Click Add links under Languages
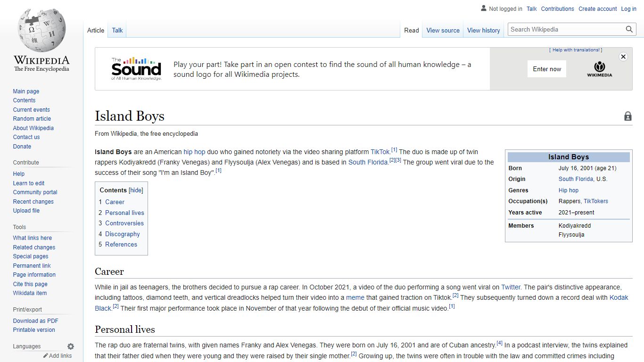This screenshot has height=362, width=644. coord(60,356)
